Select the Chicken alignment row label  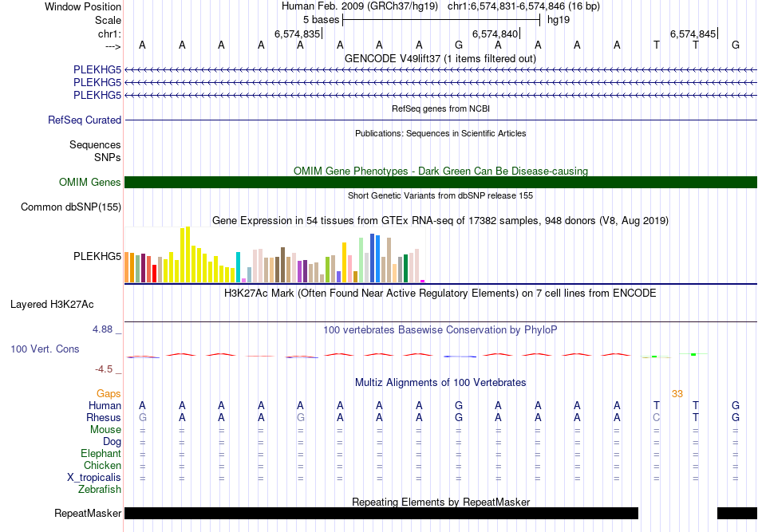[102, 465]
